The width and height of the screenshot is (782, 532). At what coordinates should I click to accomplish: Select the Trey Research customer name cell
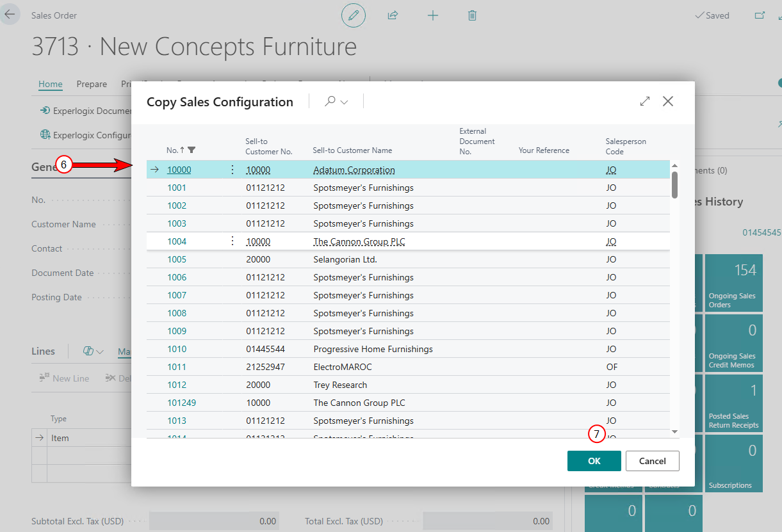point(340,385)
